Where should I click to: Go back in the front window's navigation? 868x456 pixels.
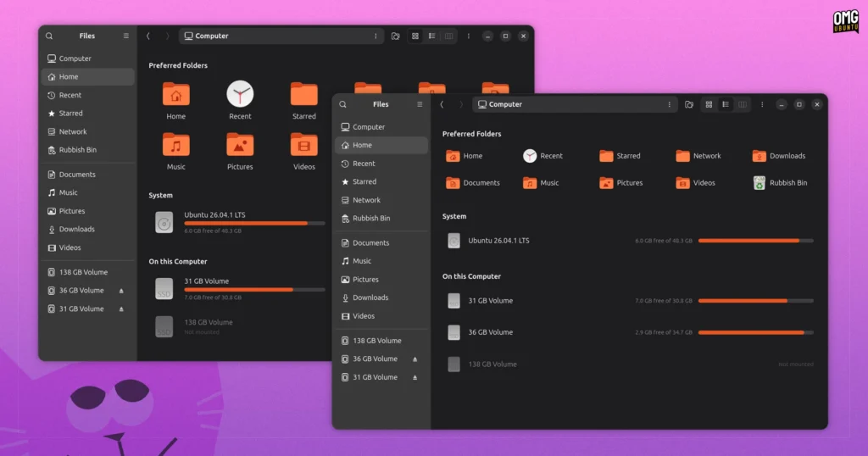click(442, 104)
